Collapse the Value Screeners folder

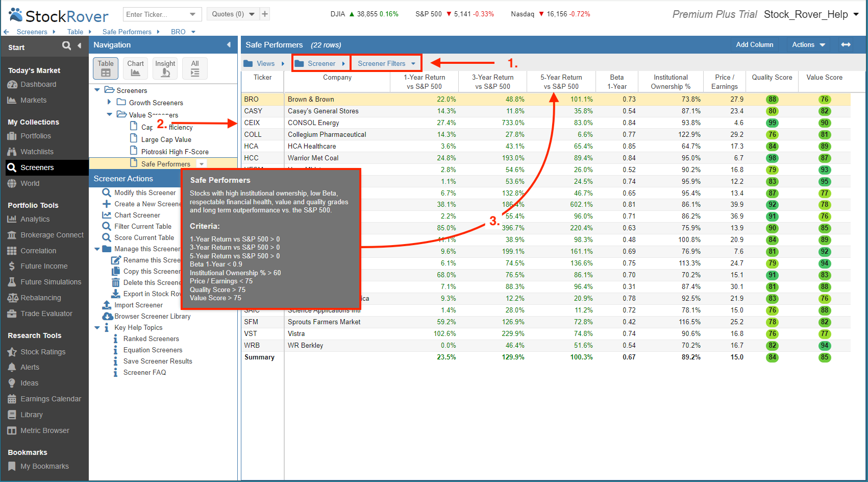(109, 114)
